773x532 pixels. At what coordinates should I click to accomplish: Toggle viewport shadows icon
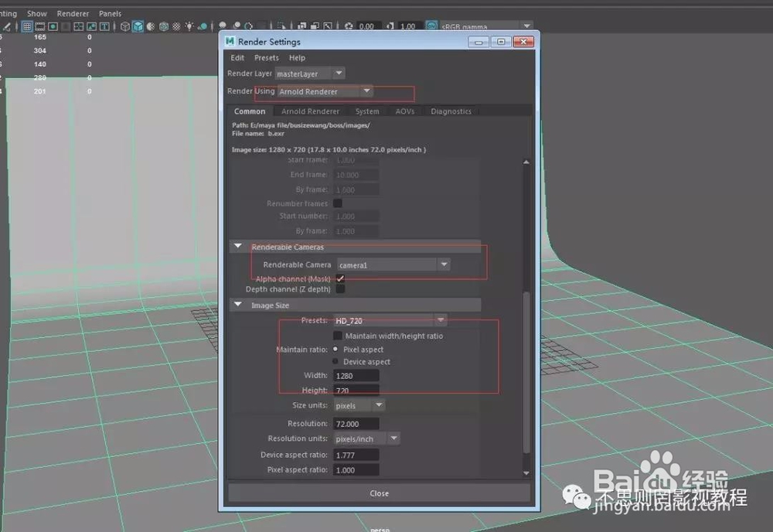click(x=203, y=26)
